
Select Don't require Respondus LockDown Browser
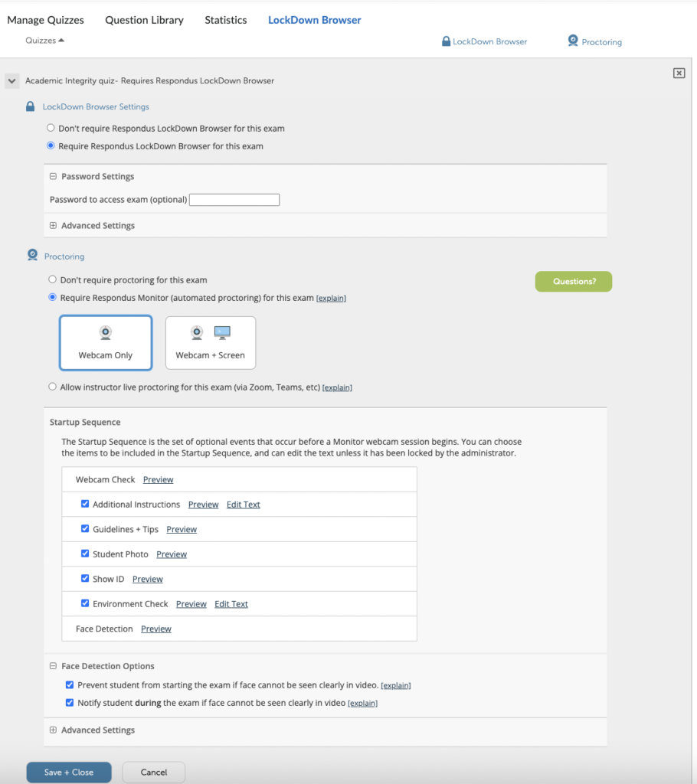pyautogui.click(x=51, y=128)
